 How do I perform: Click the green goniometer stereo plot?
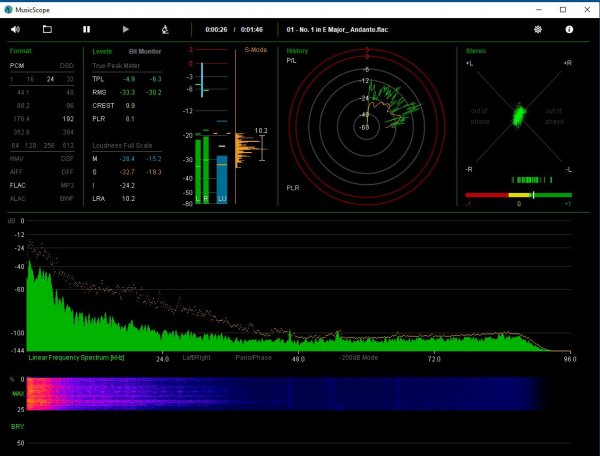coord(519,115)
